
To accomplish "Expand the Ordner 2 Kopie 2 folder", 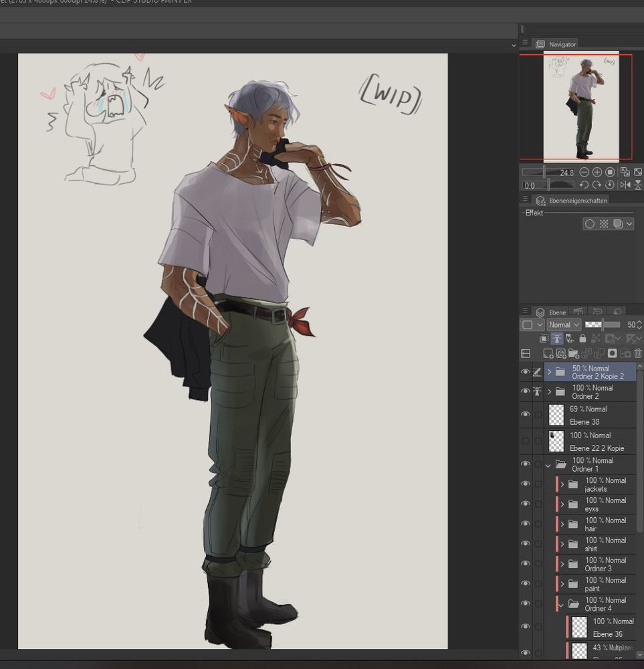I will 549,372.
